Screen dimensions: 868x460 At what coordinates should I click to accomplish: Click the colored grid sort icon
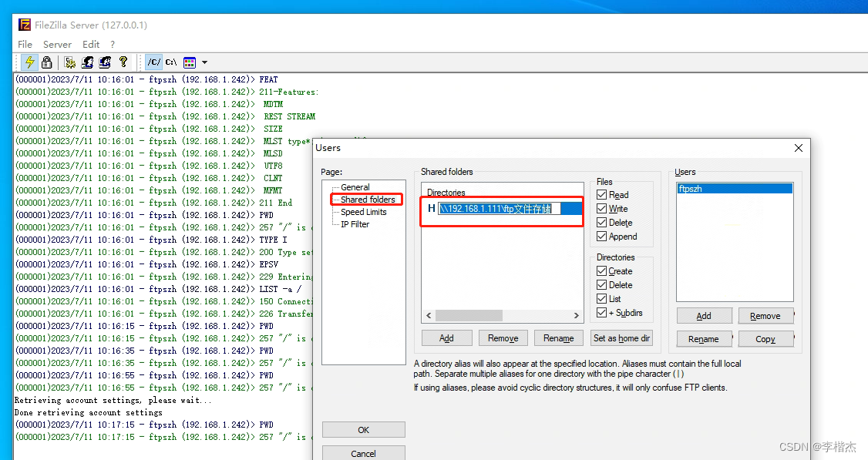point(190,62)
